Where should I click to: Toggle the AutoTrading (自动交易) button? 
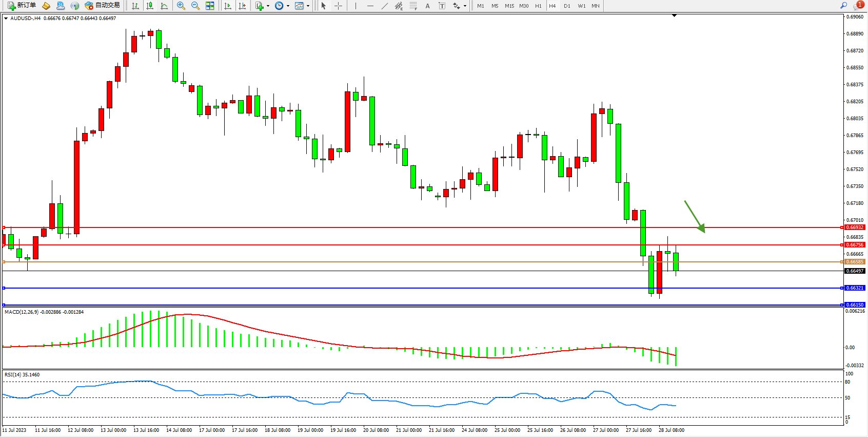pos(102,6)
